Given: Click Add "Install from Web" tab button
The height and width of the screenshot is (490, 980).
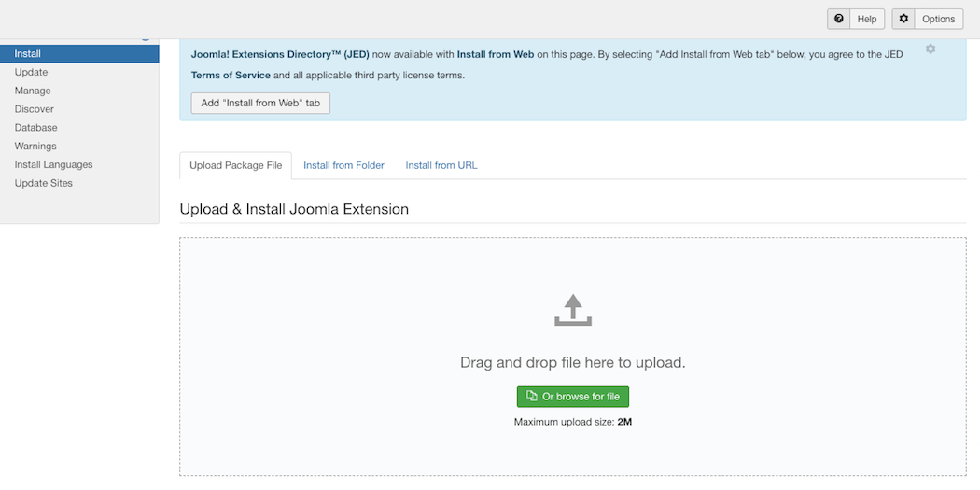Looking at the screenshot, I should 260,103.
